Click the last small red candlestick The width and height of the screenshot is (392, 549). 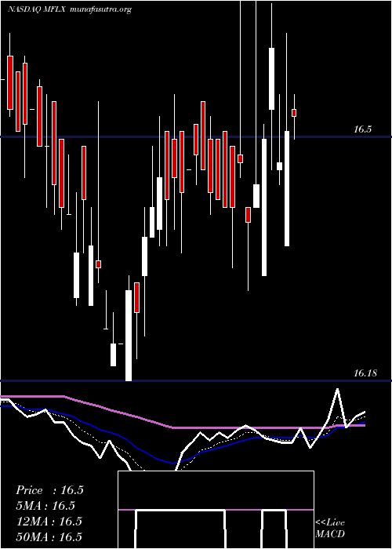click(294, 113)
